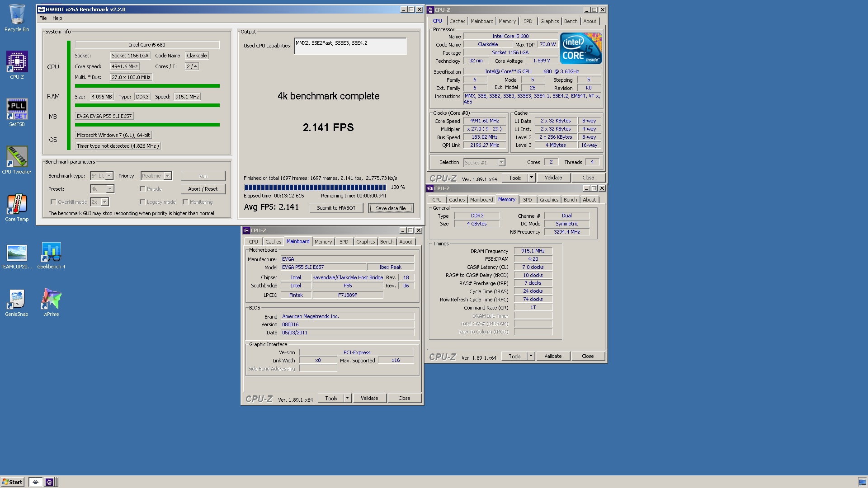The height and width of the screenshot is (488, 868).
Task: Toggle the Legacy mode checkbox
Action: point(142,202)
